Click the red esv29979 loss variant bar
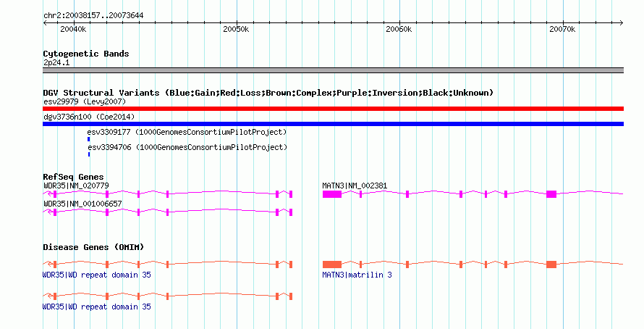The width and height of the screenshot is (644, 329). tap(333, 109)
